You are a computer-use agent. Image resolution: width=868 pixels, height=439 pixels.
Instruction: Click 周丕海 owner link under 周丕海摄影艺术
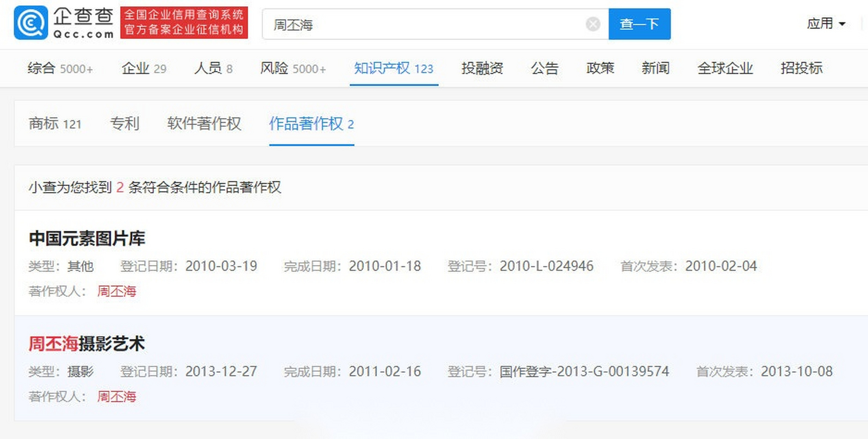[117, 397]
